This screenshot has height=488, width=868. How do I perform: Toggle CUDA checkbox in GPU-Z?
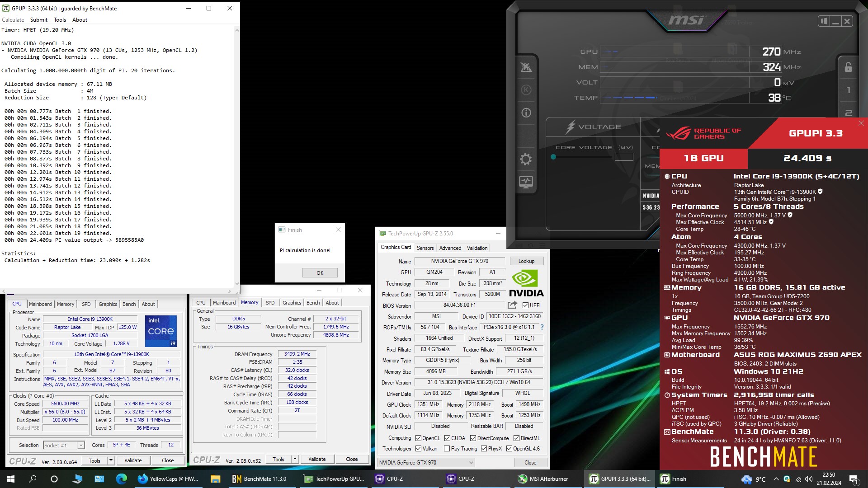447,438
